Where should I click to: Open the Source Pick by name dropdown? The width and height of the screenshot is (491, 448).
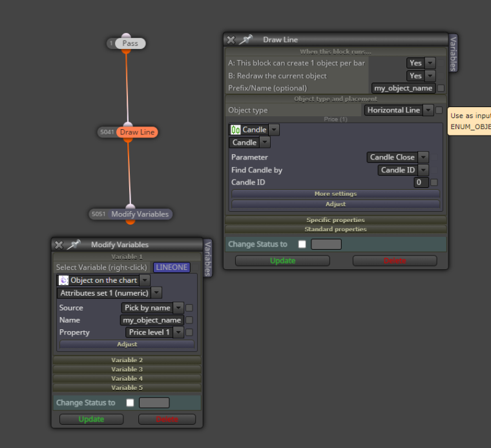tap(178, 308)
